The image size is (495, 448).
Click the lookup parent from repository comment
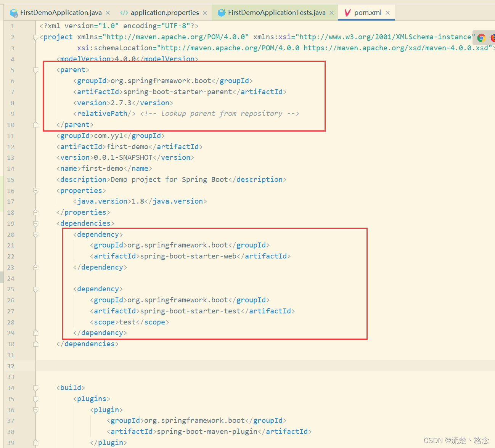click(219, 114)
